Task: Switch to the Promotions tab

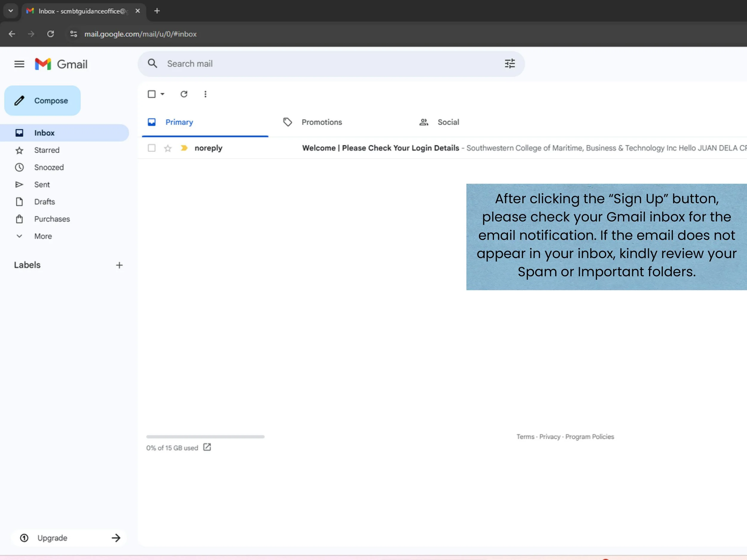Action: [x=321, y=122]
